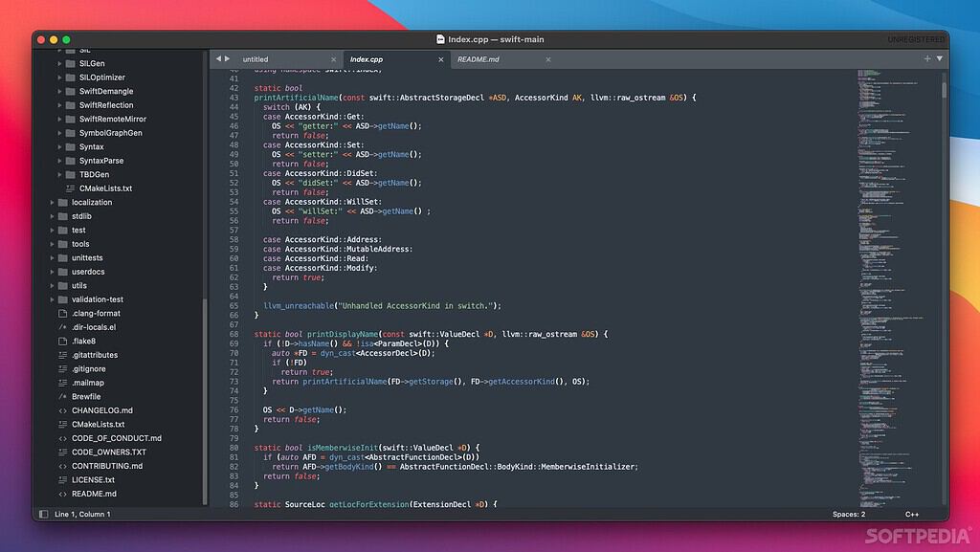
Task: Open the tab list dropdown arrow
Action: [x=940, y=58]
